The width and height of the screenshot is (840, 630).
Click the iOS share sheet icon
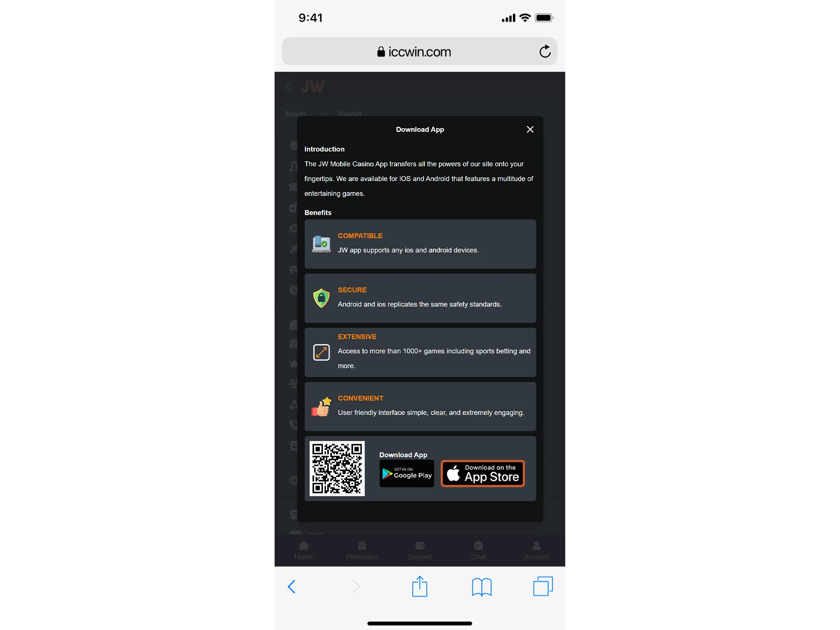click(x=420, y=585)
